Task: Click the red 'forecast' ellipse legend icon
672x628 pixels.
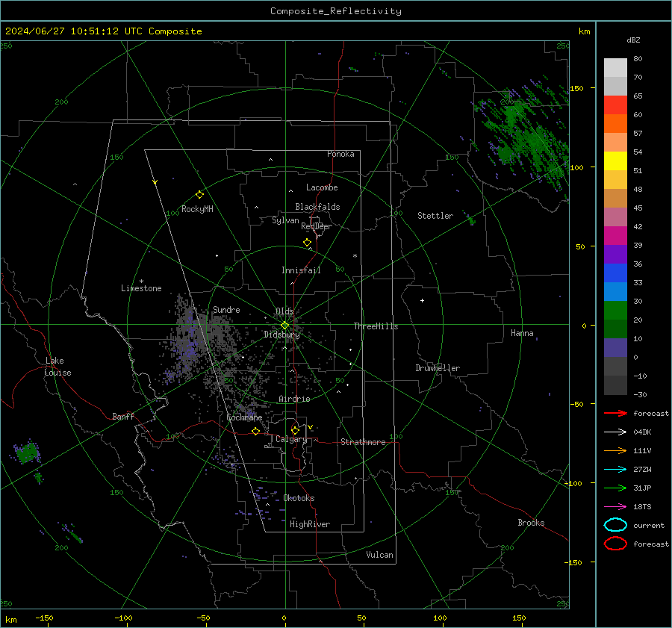Action: pos(615,544)
